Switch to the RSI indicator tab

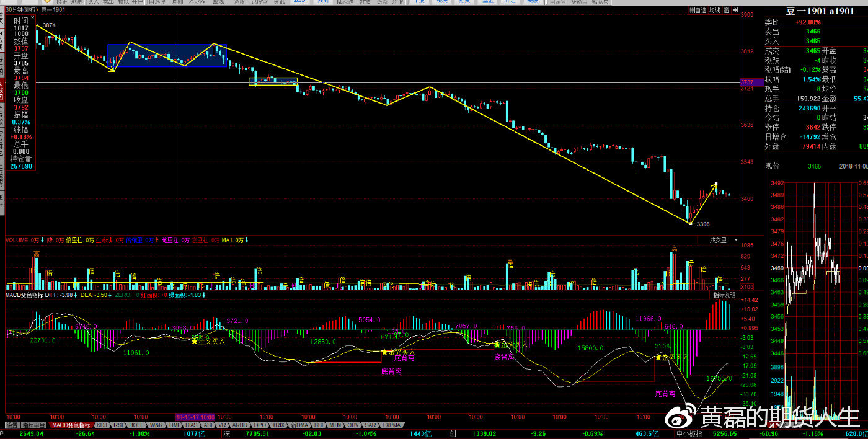coord(119,425)
